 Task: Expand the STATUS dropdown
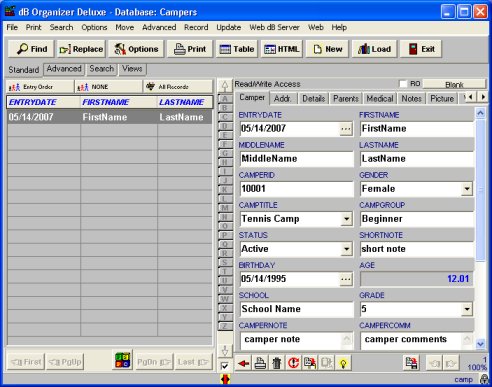pyautogui.click(x=347, y=249)
